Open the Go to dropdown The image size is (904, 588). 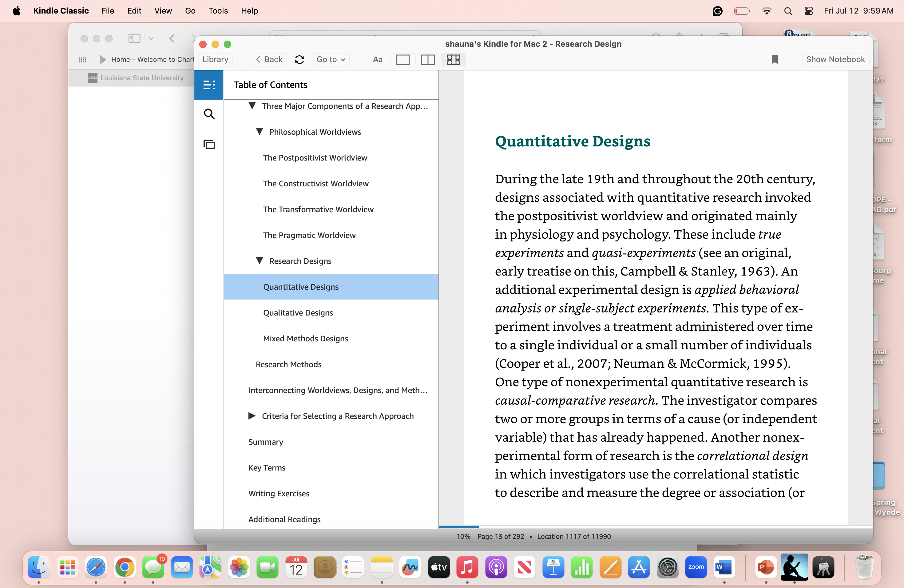[x=331, y=60]
